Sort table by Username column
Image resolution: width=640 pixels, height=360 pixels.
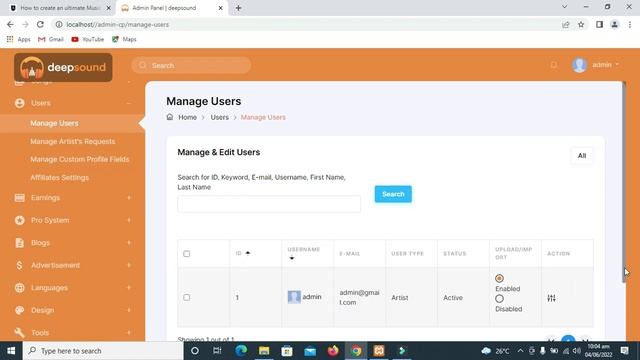point(304,253)
